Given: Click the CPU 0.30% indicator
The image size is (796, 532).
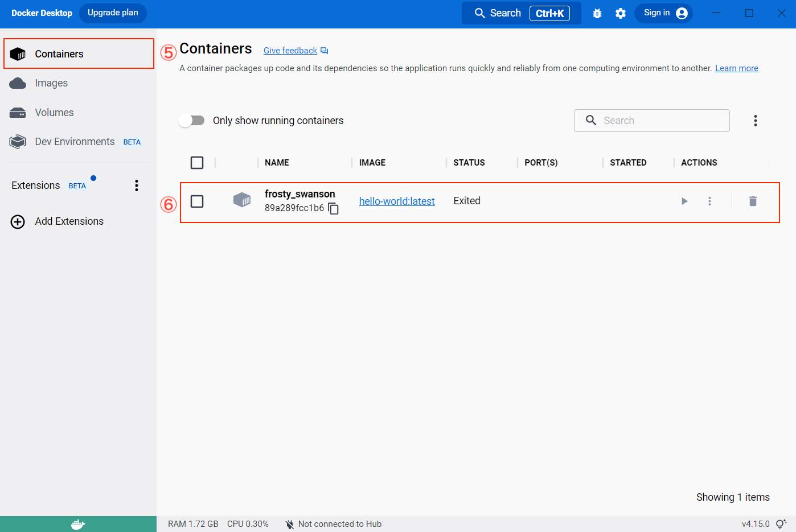Looking at the screenshot, I should [248, 524].
